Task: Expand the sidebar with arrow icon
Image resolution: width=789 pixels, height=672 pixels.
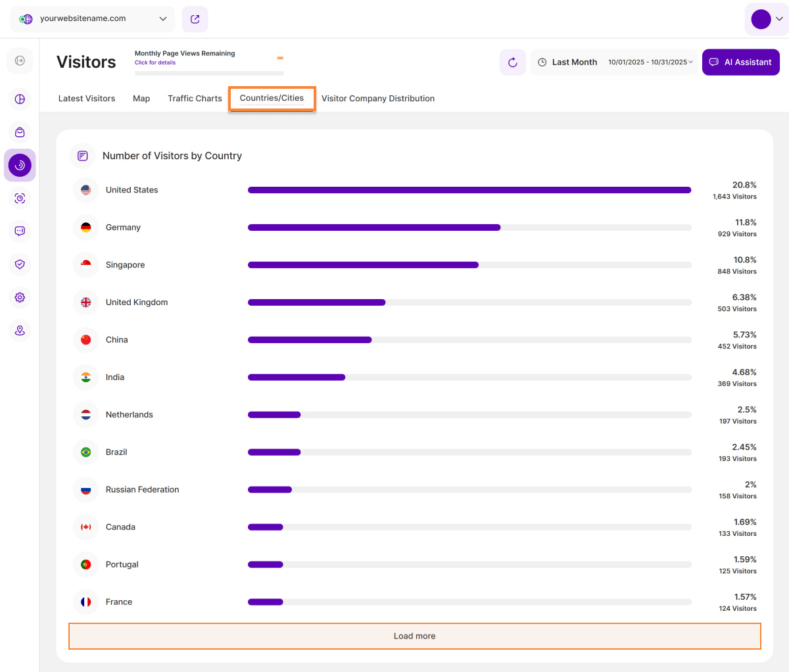Action: tap(20, 61)
